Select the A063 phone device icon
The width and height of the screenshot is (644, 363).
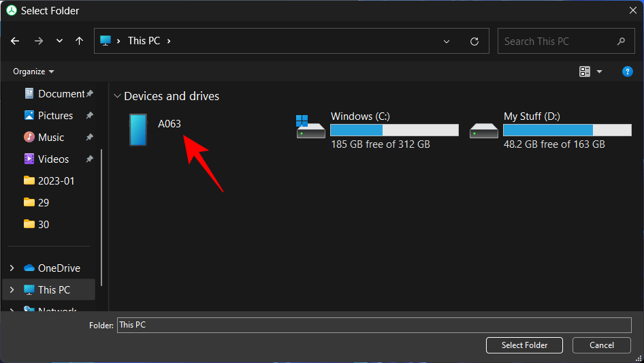point(138,130)
